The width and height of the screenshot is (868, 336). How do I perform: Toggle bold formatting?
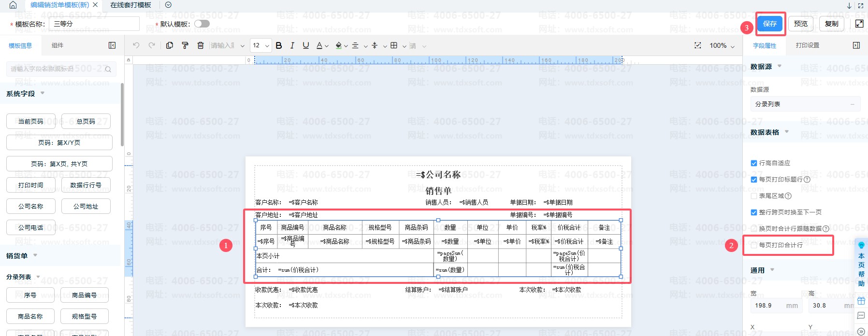pos(279,45)
